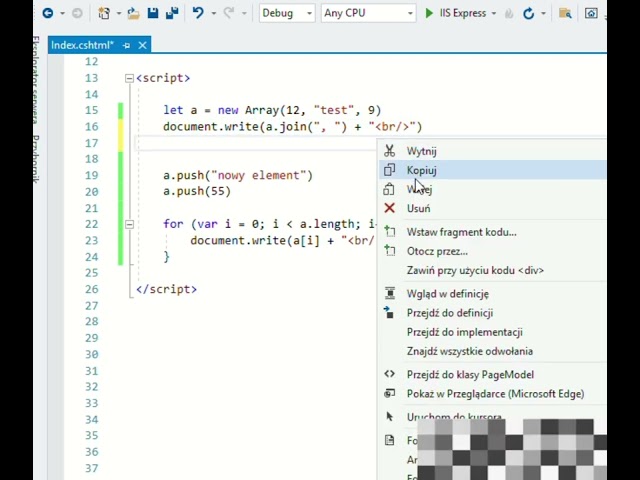The image size is (640, 480).
Task: Collapse the for loop block on line 22
Action: 129,224
